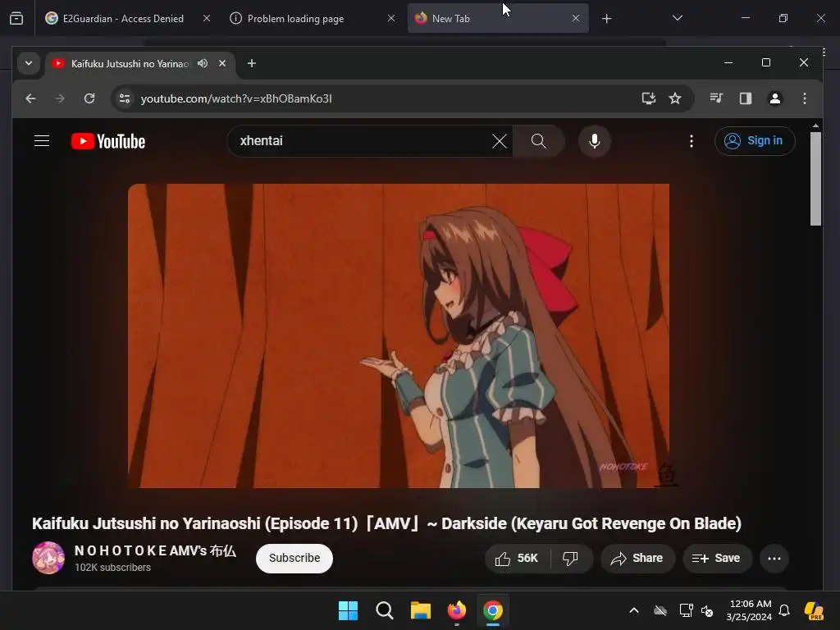This screenshot has height=630, width=840.
Task: Go back in the Chrome window
Action: click(30, 98)
